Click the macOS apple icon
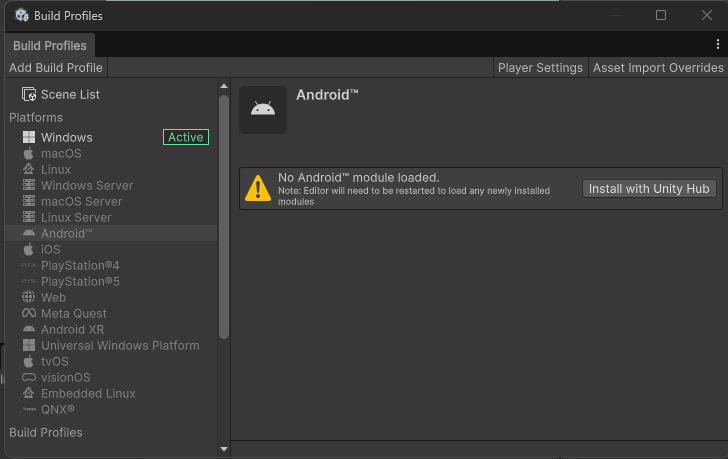This screenshot has height=459, width=728. tap(29, 154)
